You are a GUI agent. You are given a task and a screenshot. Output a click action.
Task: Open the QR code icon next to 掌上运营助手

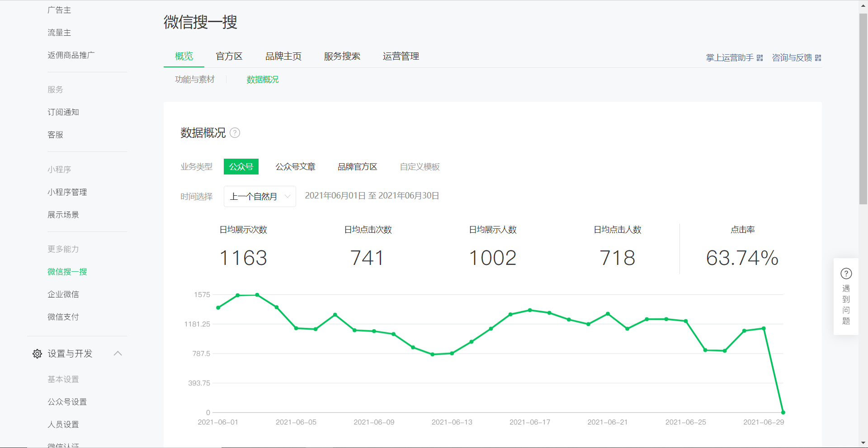tap(759, 58)
